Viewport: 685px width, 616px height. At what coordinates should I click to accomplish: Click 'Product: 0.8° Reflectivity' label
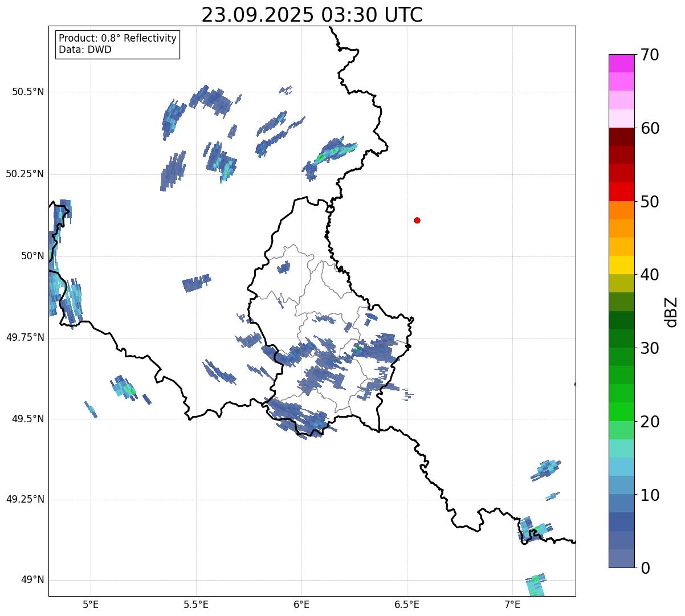click(x=118, y=39)
